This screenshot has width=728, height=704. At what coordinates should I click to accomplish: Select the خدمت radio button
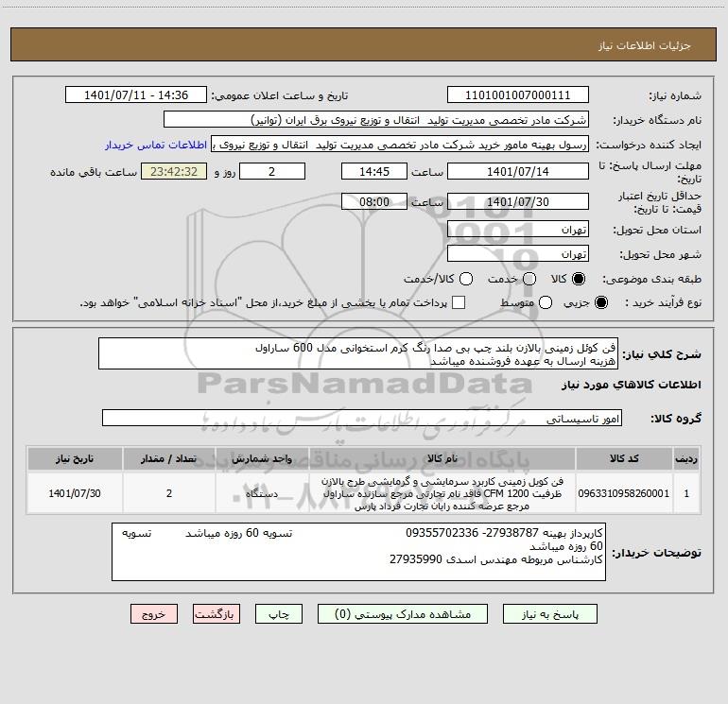pyautogui.click(x=529, y=279)
